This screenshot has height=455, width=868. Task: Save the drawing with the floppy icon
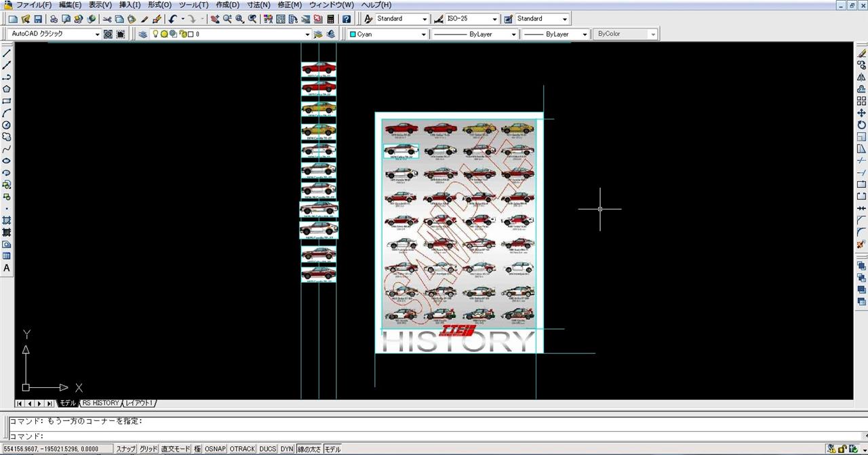37,19
